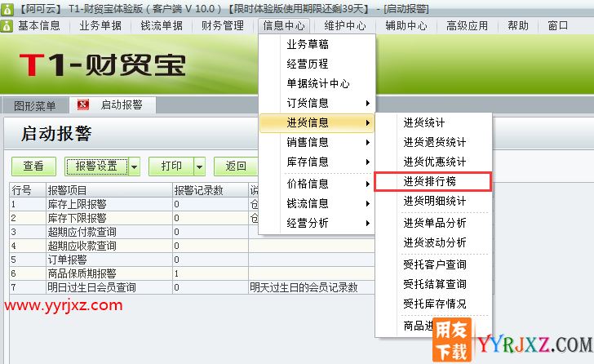
Task: Open the 基本信息 menu
Action: click(x=39, y=26)
